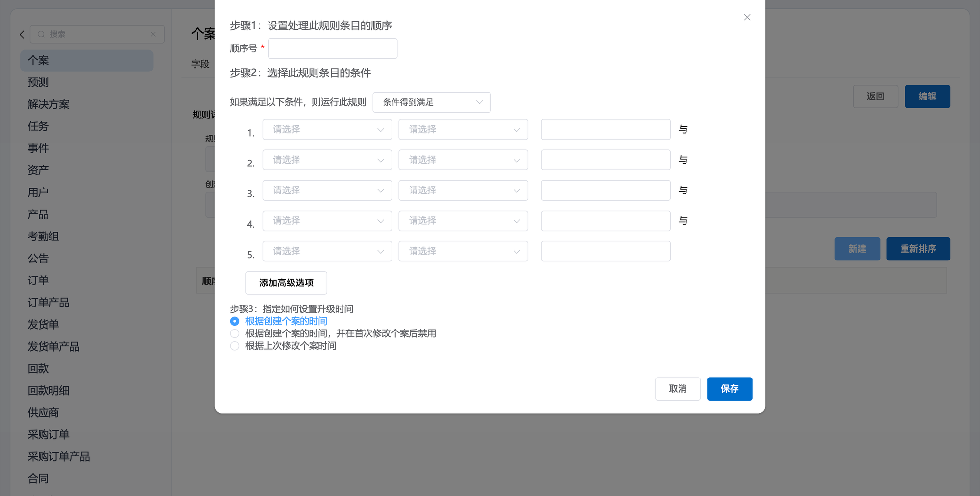This screenshot has width=980, height=496.
Task: Choose 根据上次修改个案时间 radio button
Action: [235, 346]
